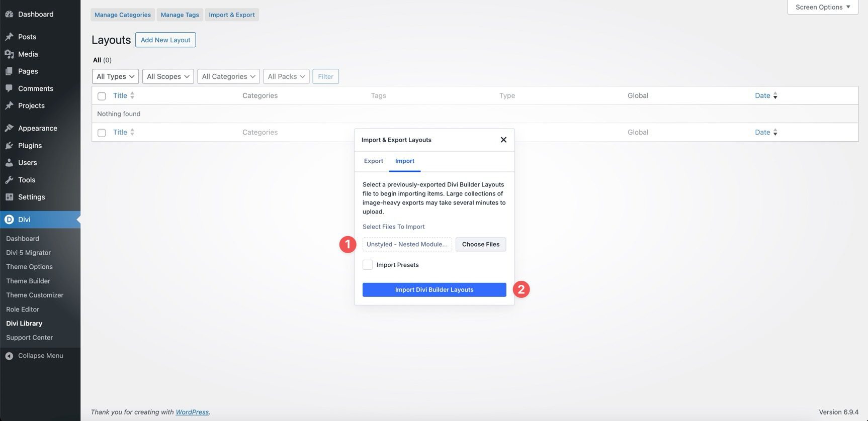The image size is (868, 421).
Task: Click Choose Files button
Action: [481, 244]
